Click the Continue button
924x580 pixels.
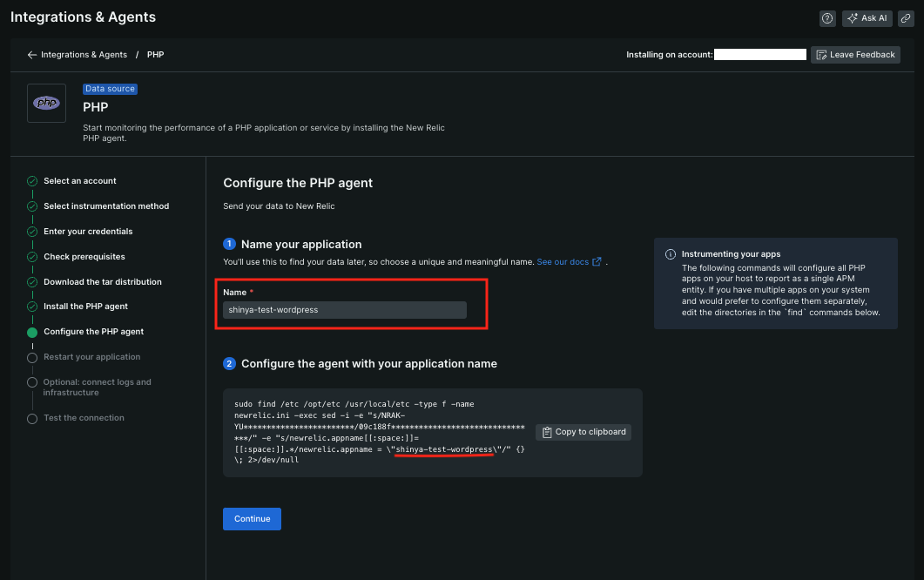tap(252, 519)
